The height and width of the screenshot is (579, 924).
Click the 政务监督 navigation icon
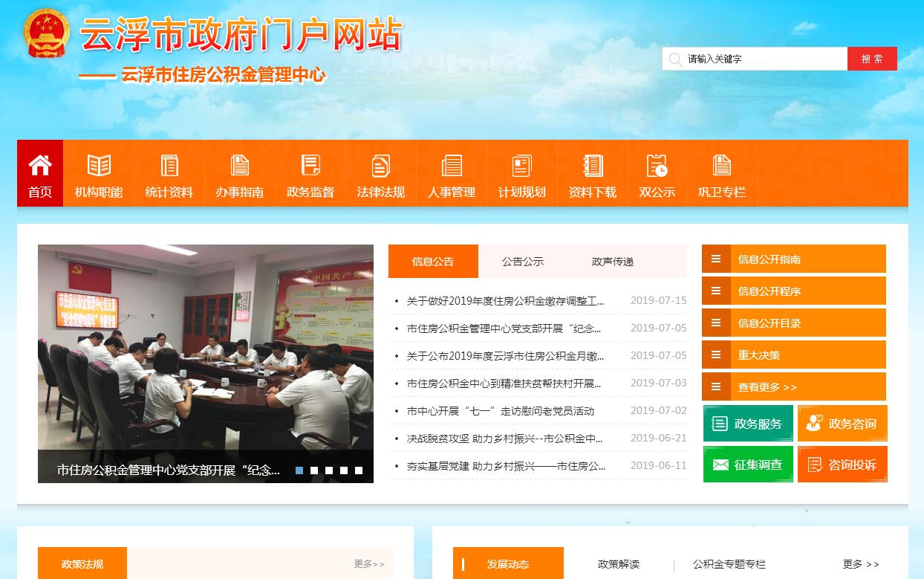[310, 165]
